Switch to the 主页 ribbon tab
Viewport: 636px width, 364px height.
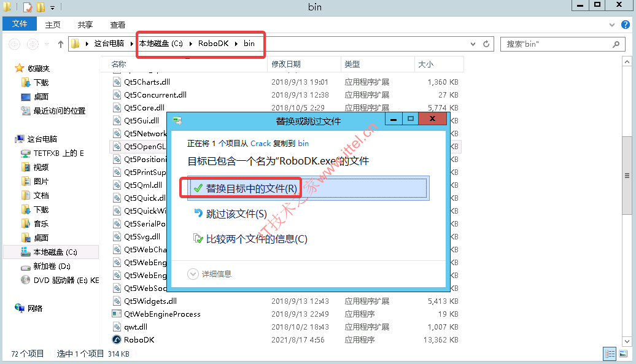pos(53,25)
